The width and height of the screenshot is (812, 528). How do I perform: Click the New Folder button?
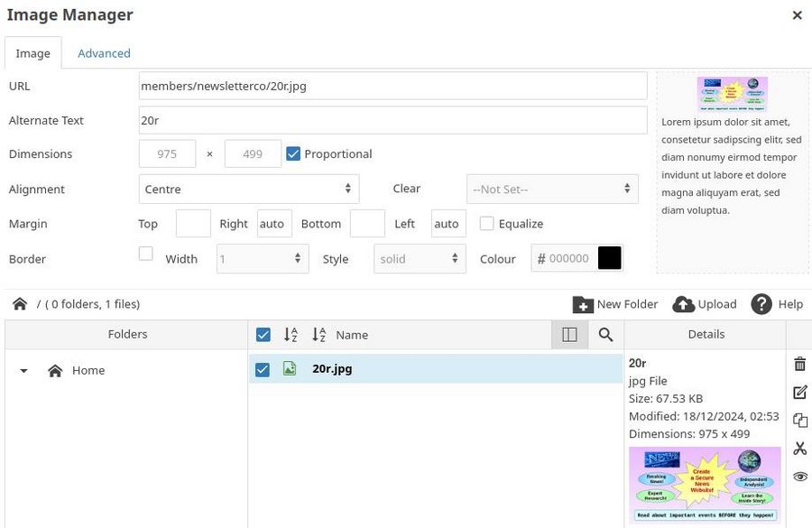pos(615,304)
